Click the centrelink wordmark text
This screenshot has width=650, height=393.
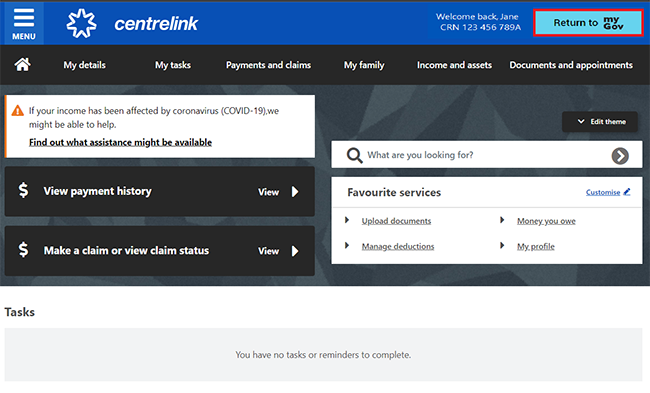point(156,24)
